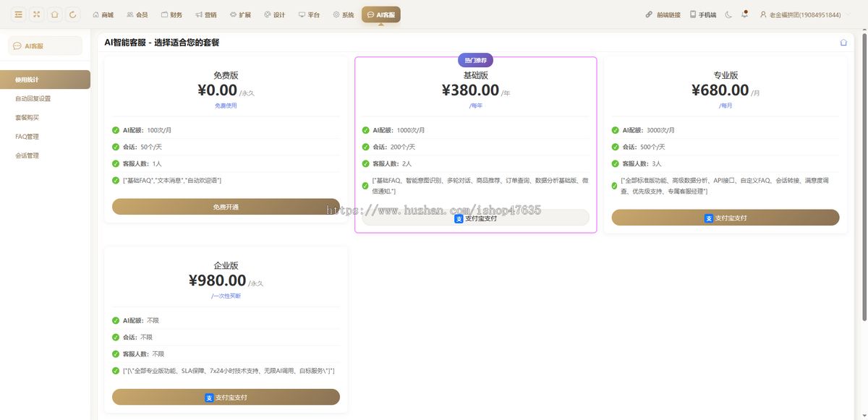Image resolution: width=868 pixels, height=420 pixels.
Task: Select the AI客服 top tab
Action: [x=381, y=14]
